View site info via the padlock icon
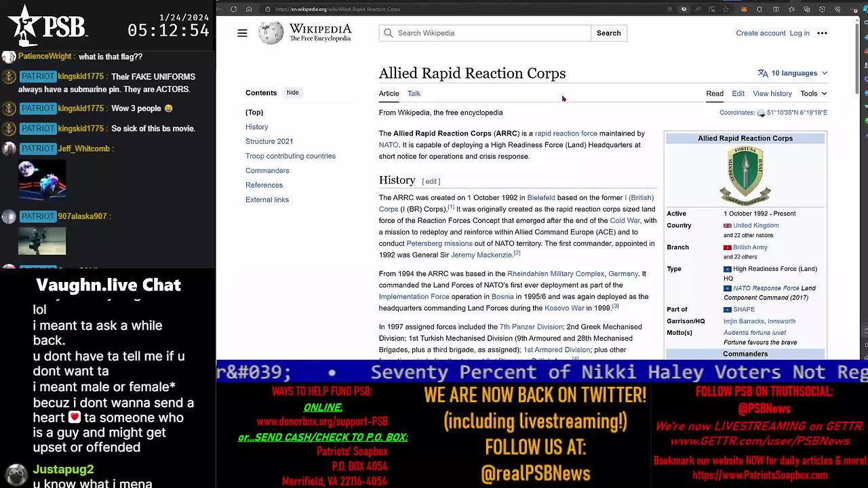The width and height of the screenshot is (868, 488). point(268,9)
